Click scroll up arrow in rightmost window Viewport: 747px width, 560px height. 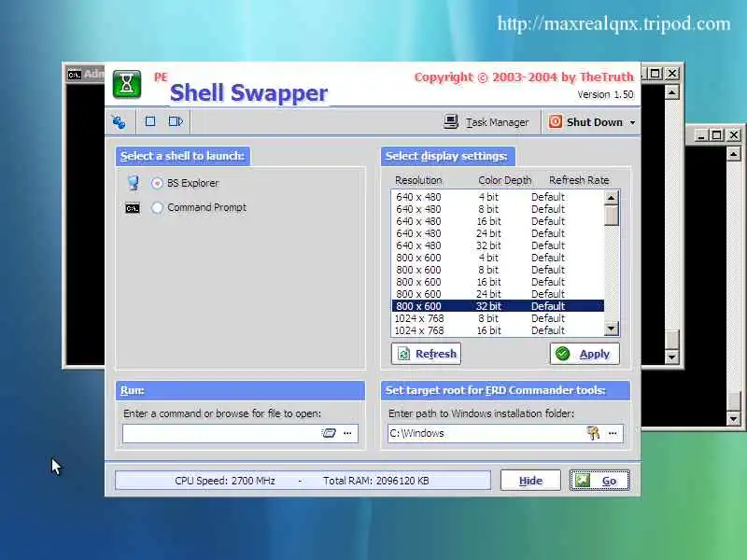click(x=734, y=154)
